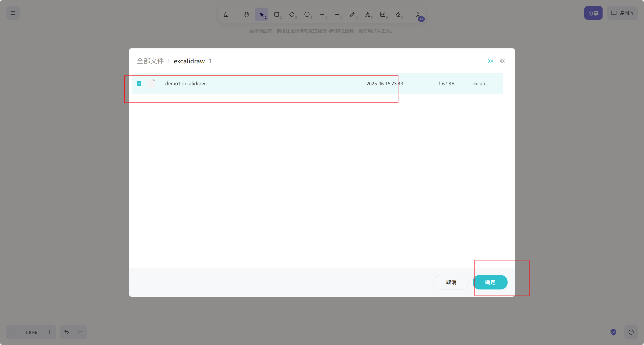Select the Diamond shape tool
644x345 pixels.
pos(292,14)
